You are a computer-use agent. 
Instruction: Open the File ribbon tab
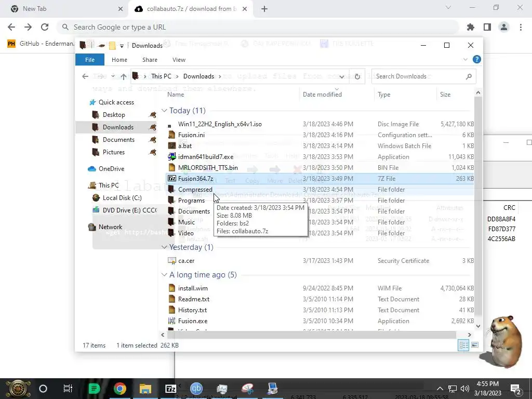click(x=89, y=60)
